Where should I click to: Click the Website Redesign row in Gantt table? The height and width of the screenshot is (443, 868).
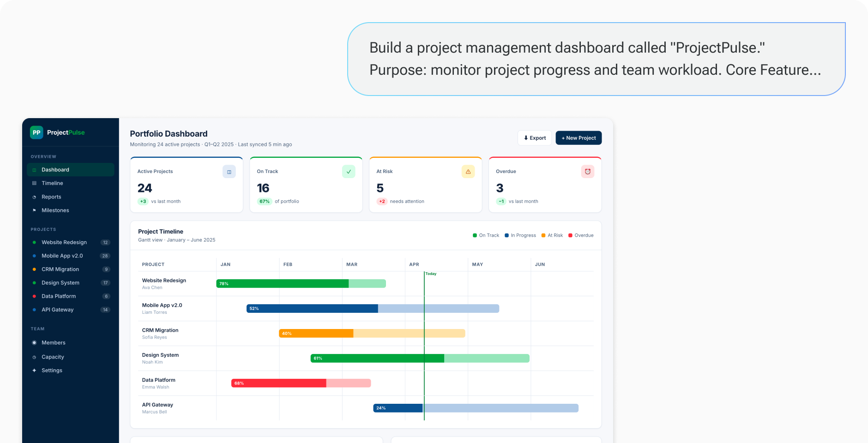point(366,284)
